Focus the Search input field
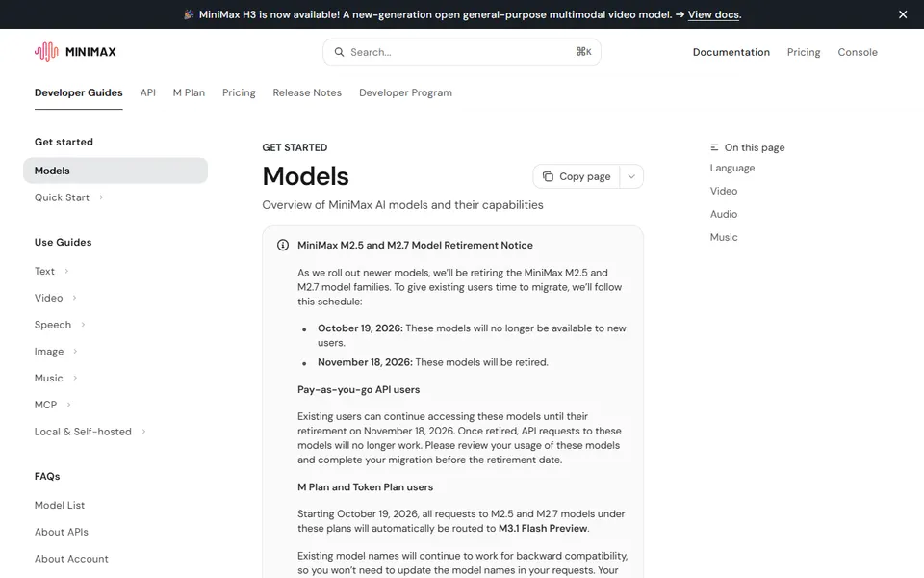Screen dimensions: 924x578 click(x=462, y=52)
